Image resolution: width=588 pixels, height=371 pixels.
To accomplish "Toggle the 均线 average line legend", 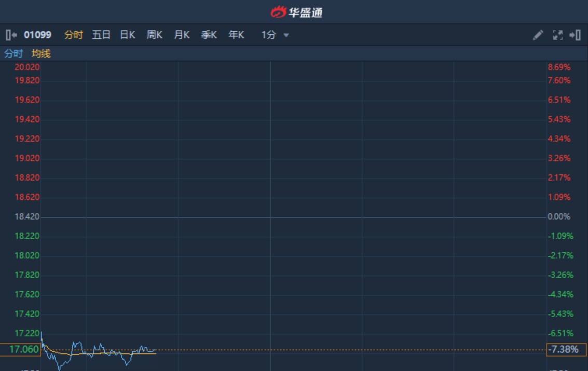I will pos(41,53).
